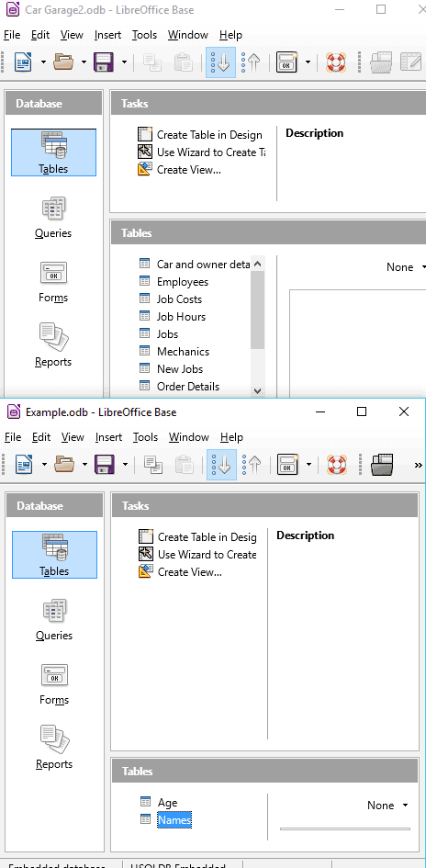Open File menu in Car Garage2 window
This screenshot has width=426, height=868.
(12, 35)
